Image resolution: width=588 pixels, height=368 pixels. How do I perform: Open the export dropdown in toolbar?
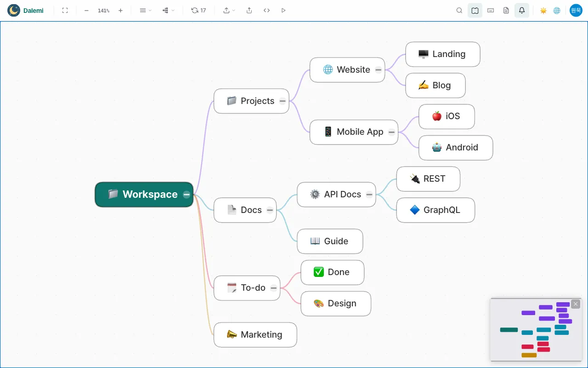229,10
